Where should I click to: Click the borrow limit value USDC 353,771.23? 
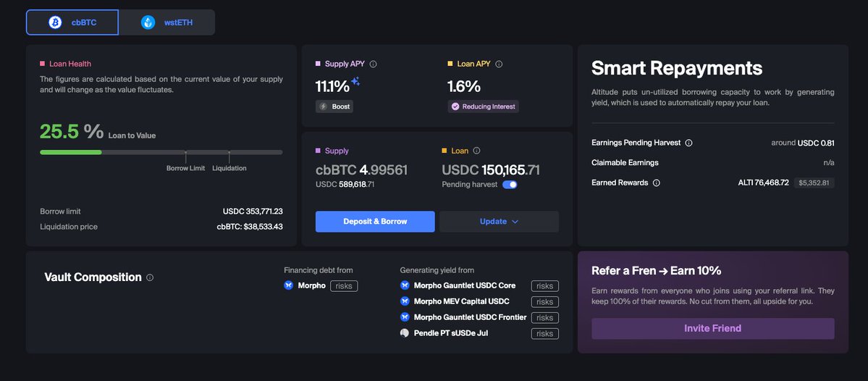click(x=253, y=212)
